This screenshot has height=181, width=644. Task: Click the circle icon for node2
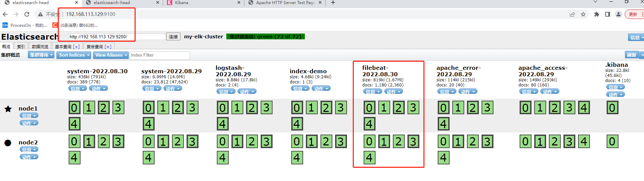[8, 143]
